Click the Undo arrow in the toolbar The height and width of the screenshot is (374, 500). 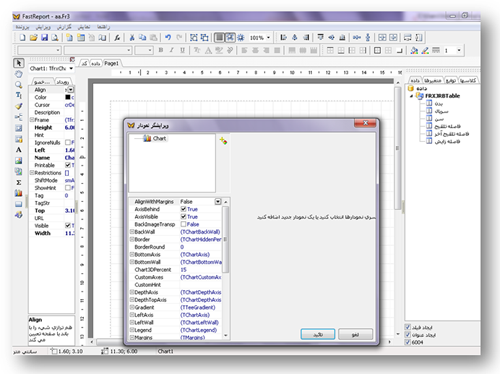(x=168, y=37)
